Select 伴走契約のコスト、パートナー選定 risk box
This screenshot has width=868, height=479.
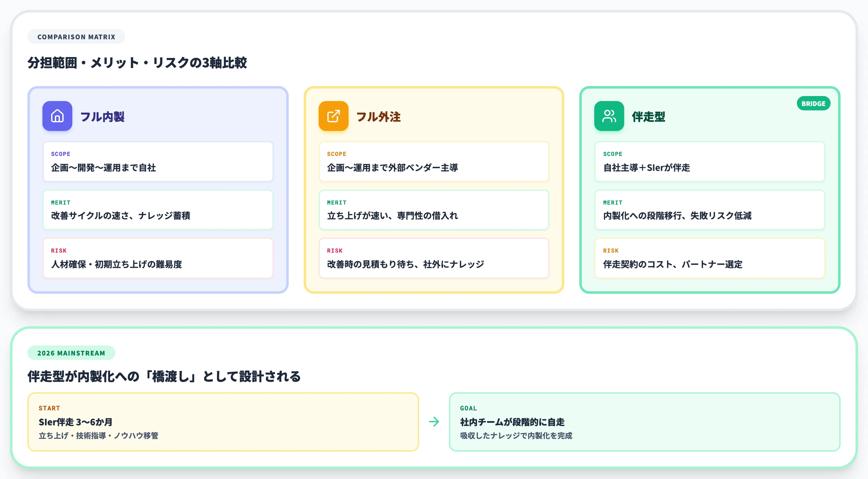710,259
